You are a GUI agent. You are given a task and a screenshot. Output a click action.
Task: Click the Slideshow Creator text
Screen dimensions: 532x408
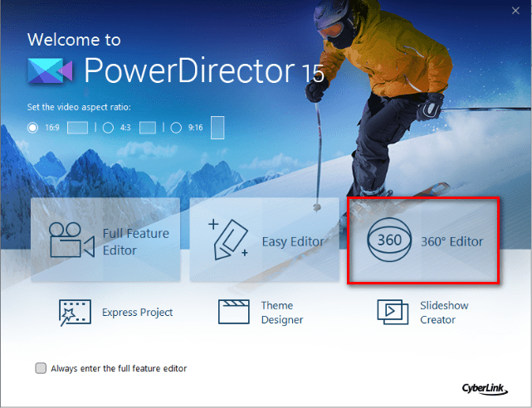pos(444,313)
